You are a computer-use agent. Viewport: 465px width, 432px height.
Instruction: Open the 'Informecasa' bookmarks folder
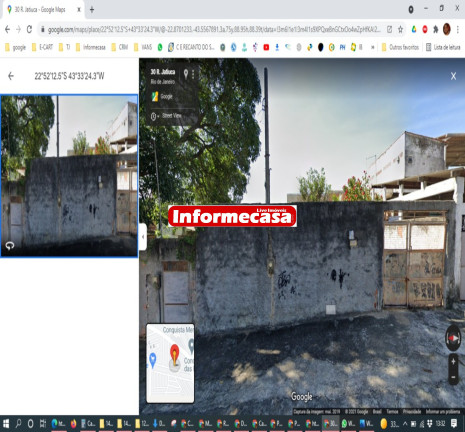[91, 47]
